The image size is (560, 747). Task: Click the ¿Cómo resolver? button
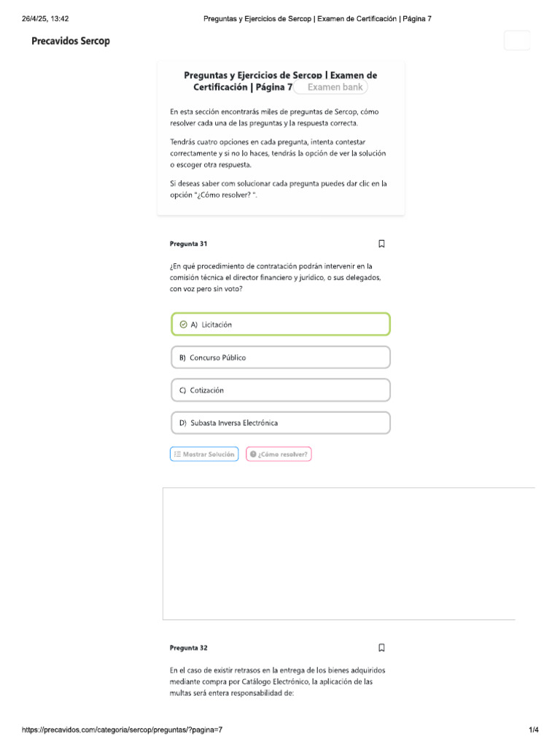coord(279,454)
